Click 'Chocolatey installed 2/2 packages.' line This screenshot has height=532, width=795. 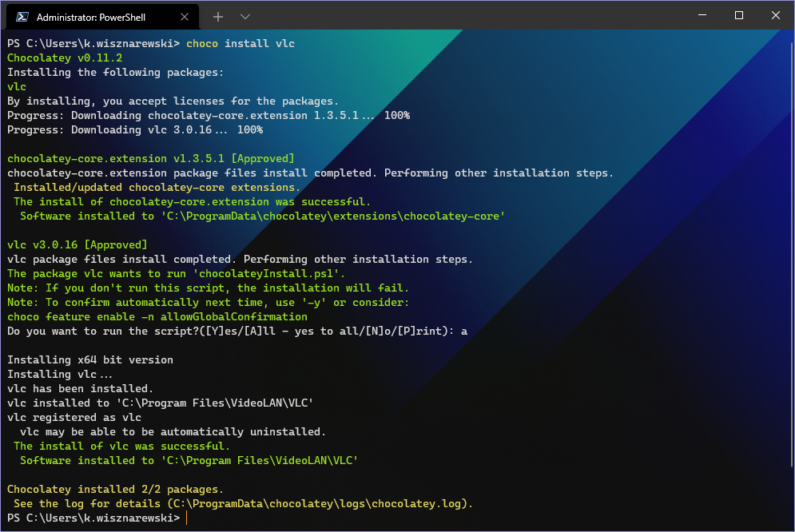coord(116,490)
